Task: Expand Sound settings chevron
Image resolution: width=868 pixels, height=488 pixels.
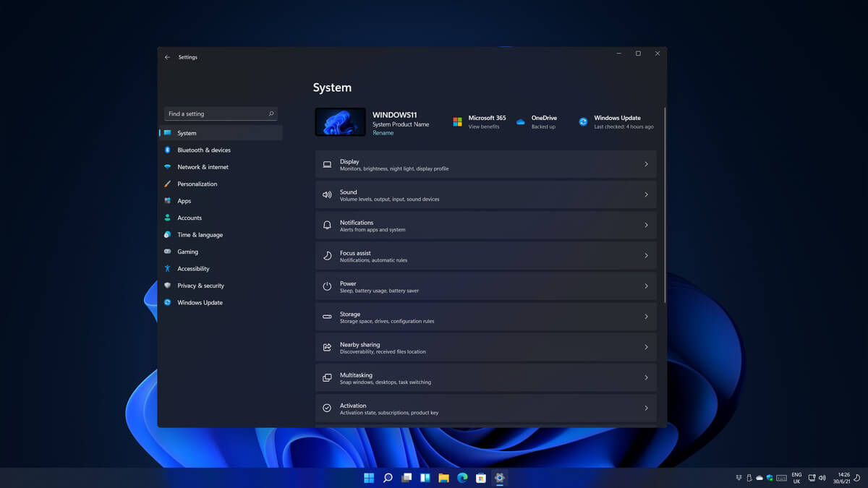Action: coord(646,195)
